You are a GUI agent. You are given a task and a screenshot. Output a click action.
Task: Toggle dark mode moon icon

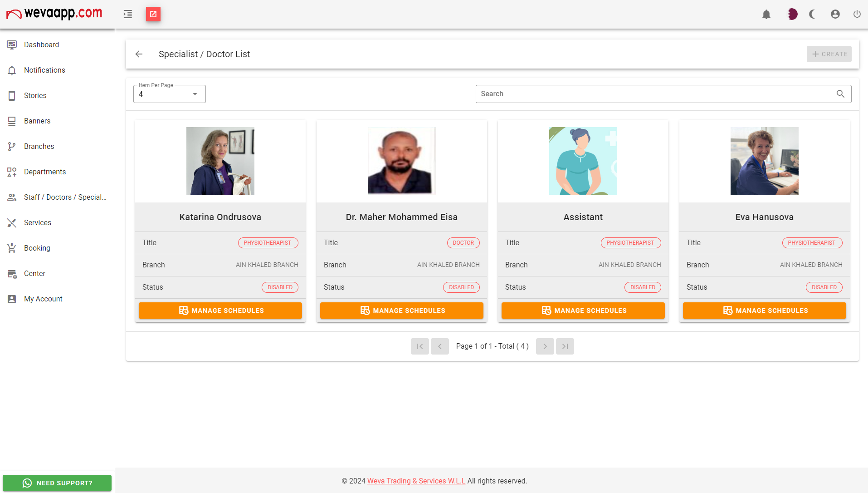[x=813, y=14]
